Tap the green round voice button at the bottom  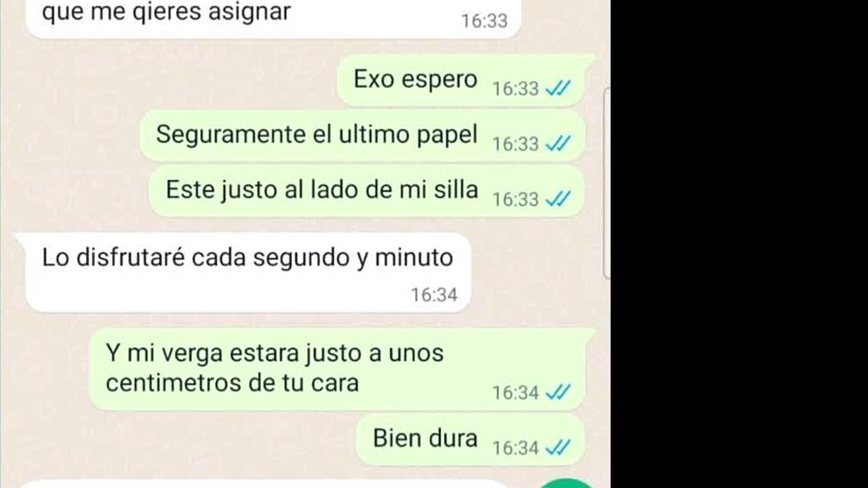point(567,483)
